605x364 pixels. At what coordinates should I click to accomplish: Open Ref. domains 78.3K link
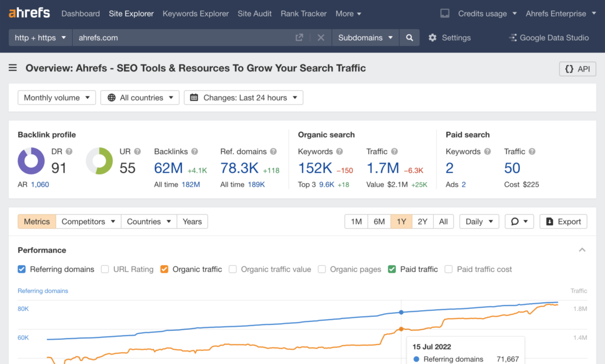click(239, 168)
